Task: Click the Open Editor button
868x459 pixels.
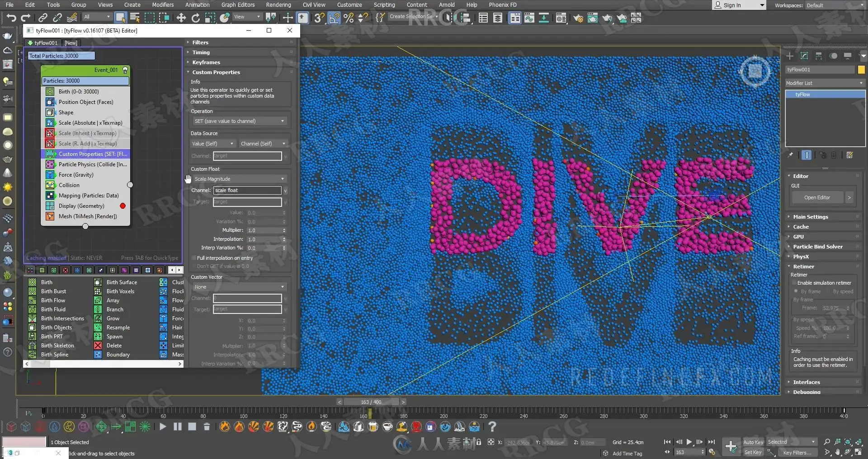Action: (817, 197)
